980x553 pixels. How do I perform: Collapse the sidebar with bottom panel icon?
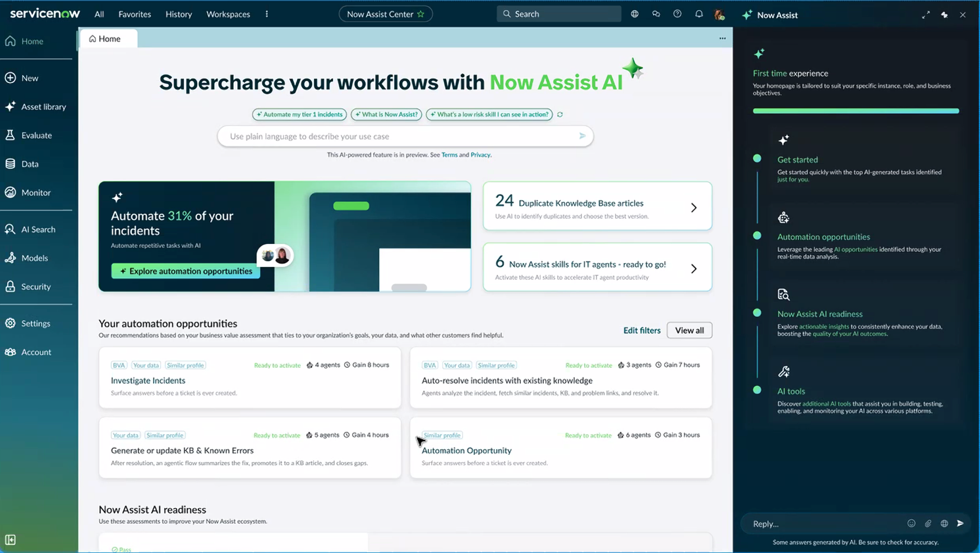pyautogui.click(x=10, y=540)
